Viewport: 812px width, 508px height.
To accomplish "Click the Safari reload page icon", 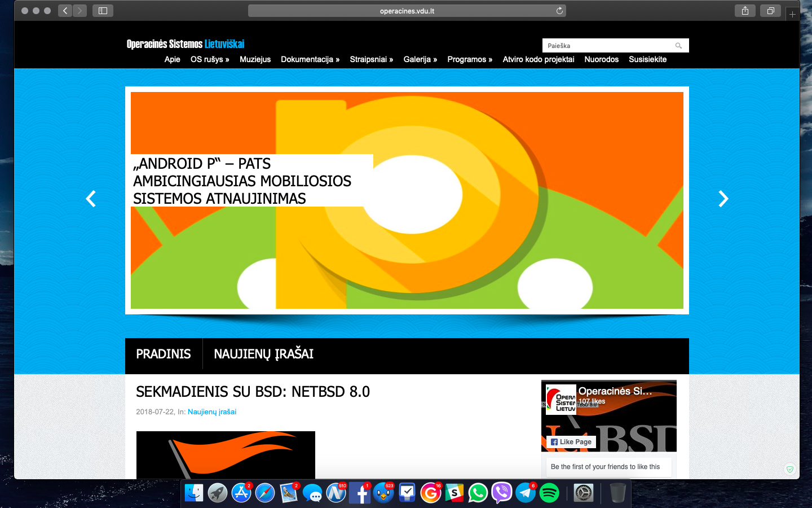I will point(559,11).
